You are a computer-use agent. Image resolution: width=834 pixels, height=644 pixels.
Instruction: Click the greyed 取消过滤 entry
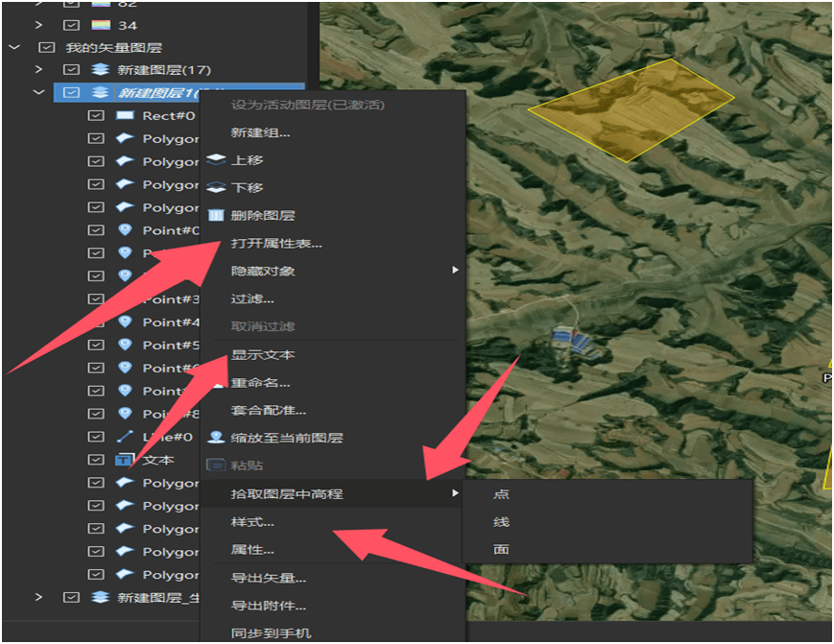[262, 326]
